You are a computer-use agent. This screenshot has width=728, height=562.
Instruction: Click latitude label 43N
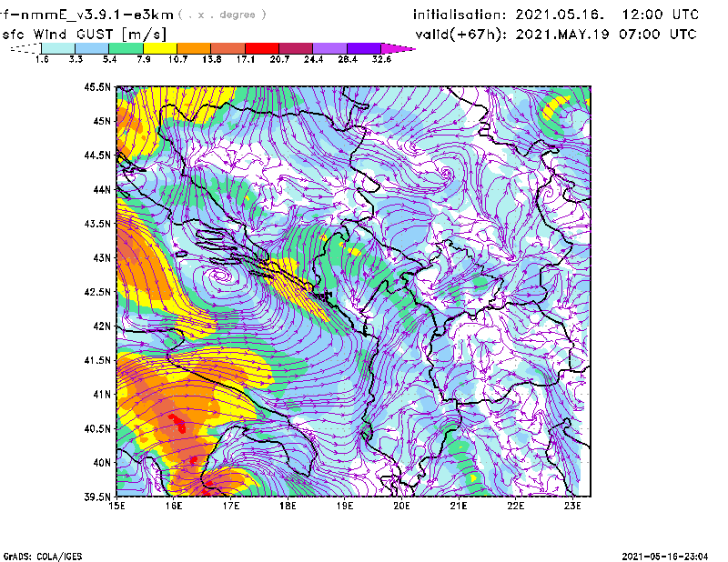coord(102,257)
